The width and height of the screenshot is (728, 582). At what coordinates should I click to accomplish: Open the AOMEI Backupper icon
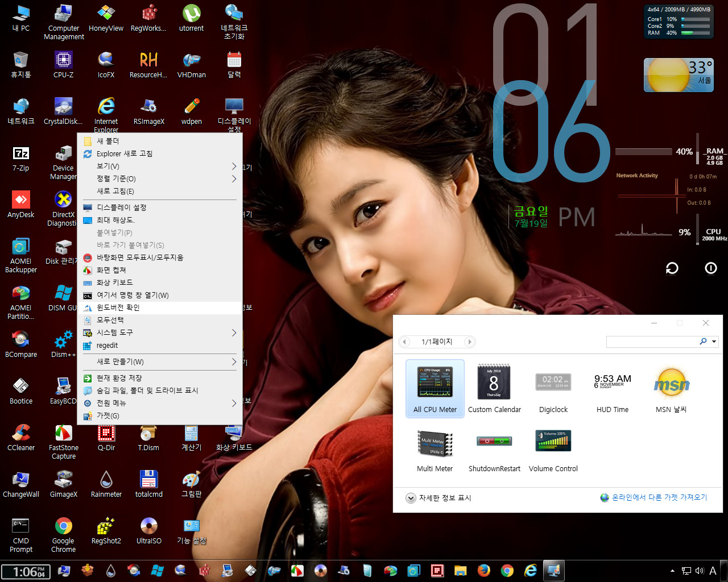coord(21,255)
